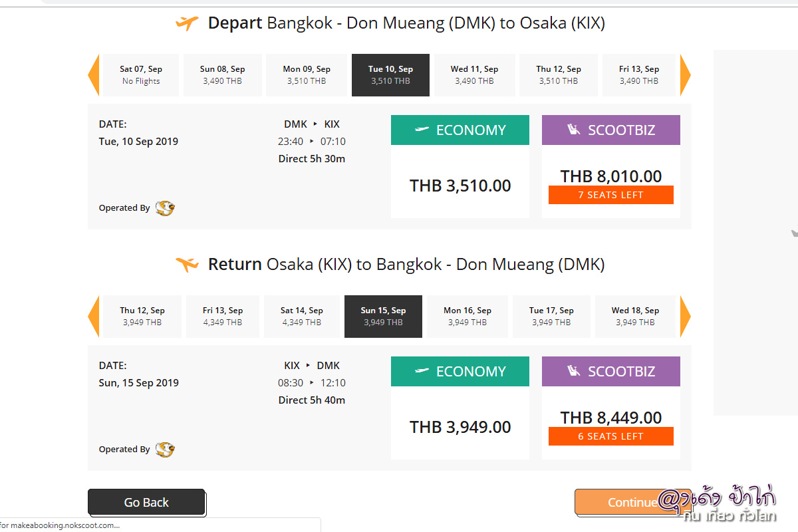The height and width of the screenshot is (532, 798).
Task: Click the return airplane icon
Action: pos(187,265)
